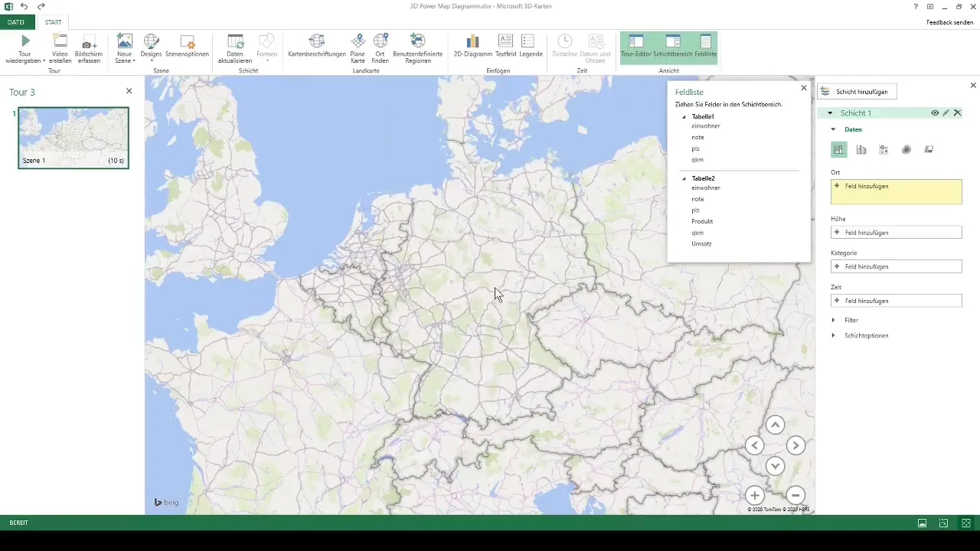Click the Undo arrow in title bar
Image resolution: width=980 pixels, height=551 pixels.
click(24, 6)
